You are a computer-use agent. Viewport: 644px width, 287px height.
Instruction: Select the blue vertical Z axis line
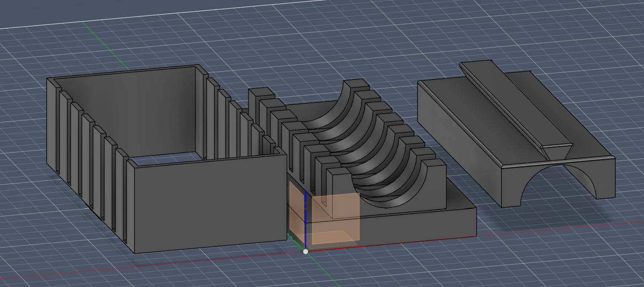pos(305,220)
